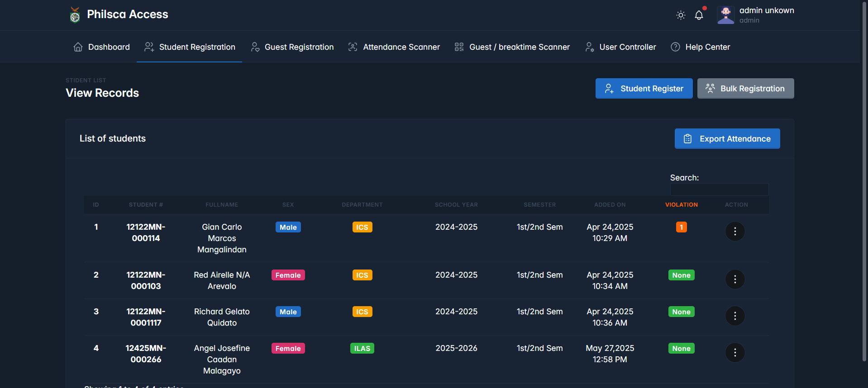
Task: Open Guest Registration tab
Action: coord(292,47)
